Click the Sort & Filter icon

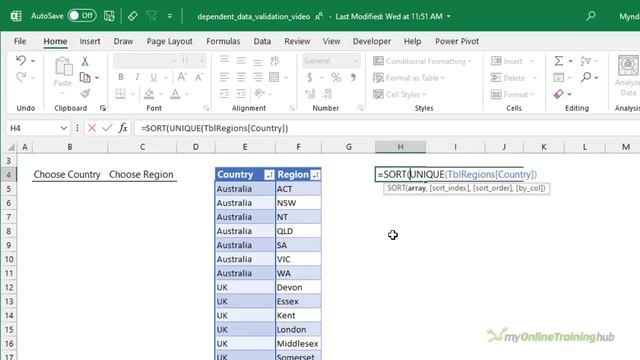point(585,61)
